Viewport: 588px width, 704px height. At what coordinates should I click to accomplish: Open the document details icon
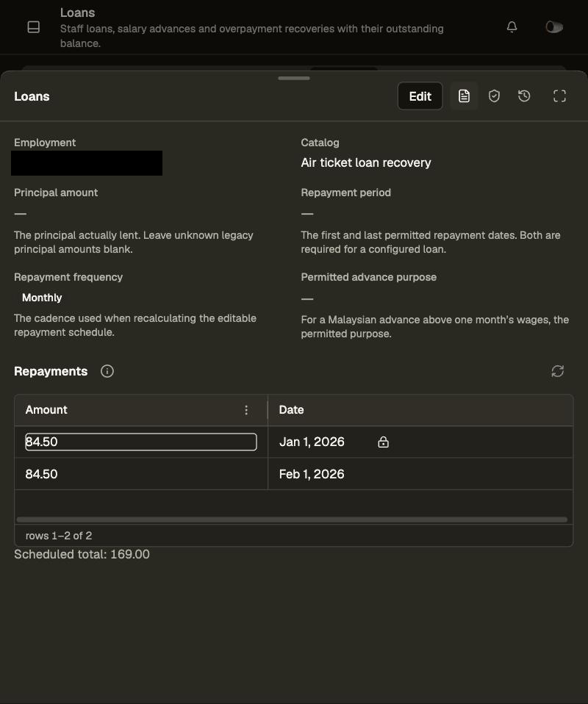coord(464,96)
